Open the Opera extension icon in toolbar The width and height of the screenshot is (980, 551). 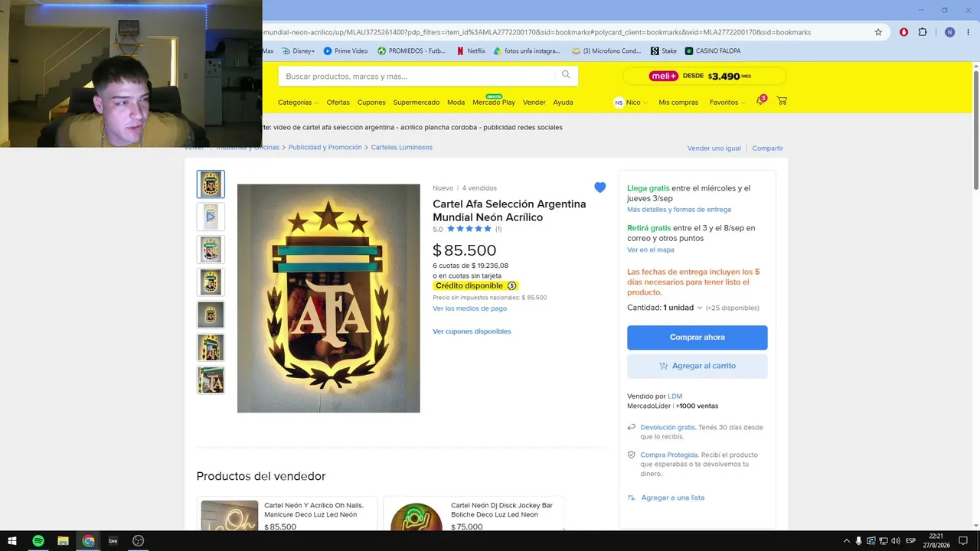[904, 32]
